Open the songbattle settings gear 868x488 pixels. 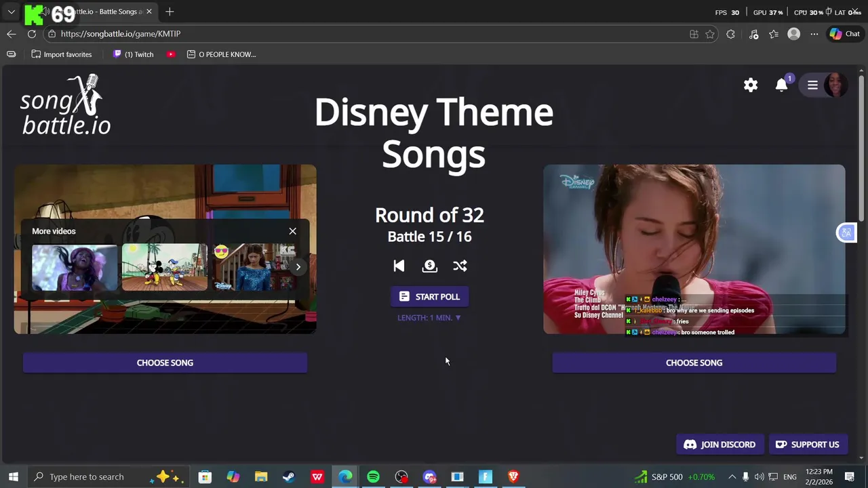[751, 85]
